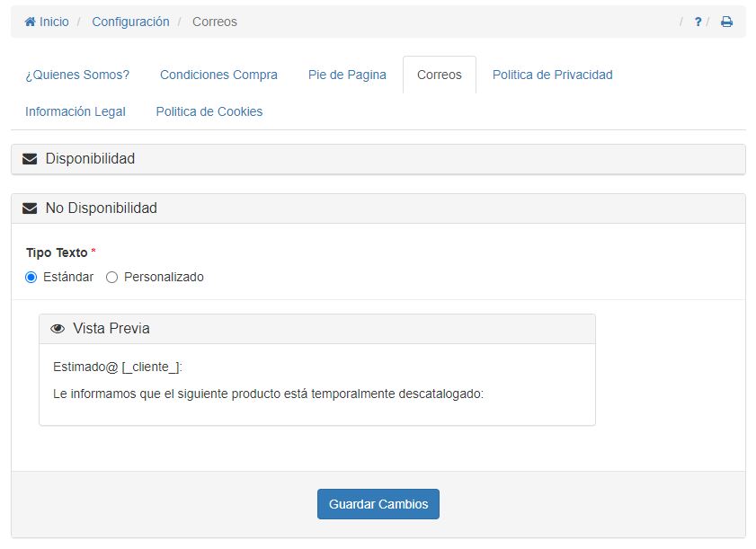The width and height of the screenshot is (756, 549).
Task: Click the eye icon next to Vista Previa
Action: coord(58,328)
